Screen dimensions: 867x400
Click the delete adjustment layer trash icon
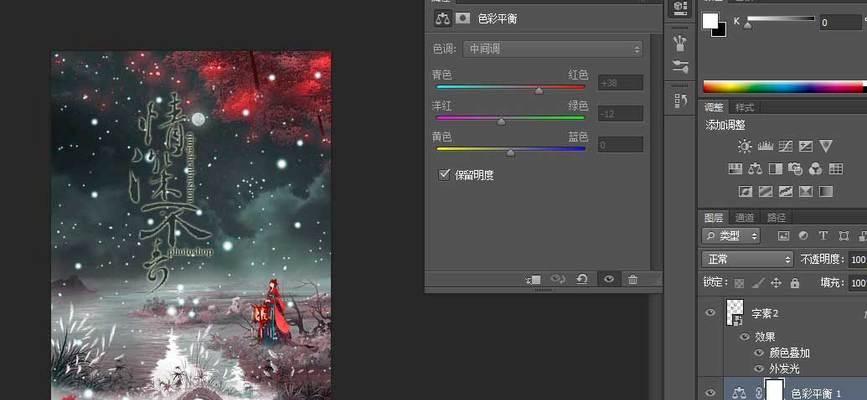pyautogui.click(x=633, y=279)
